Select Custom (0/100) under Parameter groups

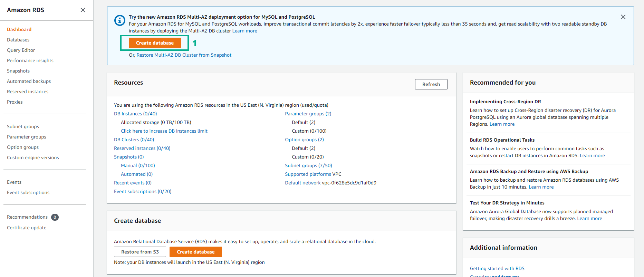309,131
